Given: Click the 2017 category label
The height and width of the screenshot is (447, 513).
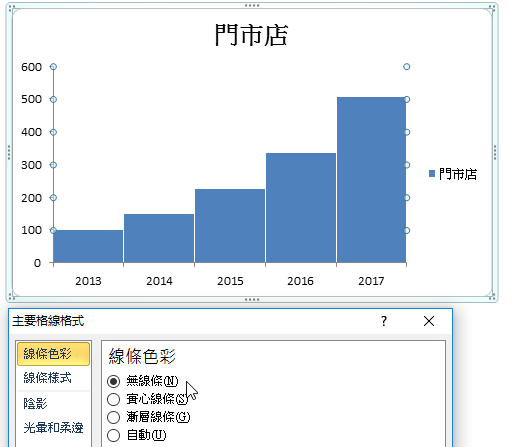Looking at the screenshot, I should tap(371, 281).
